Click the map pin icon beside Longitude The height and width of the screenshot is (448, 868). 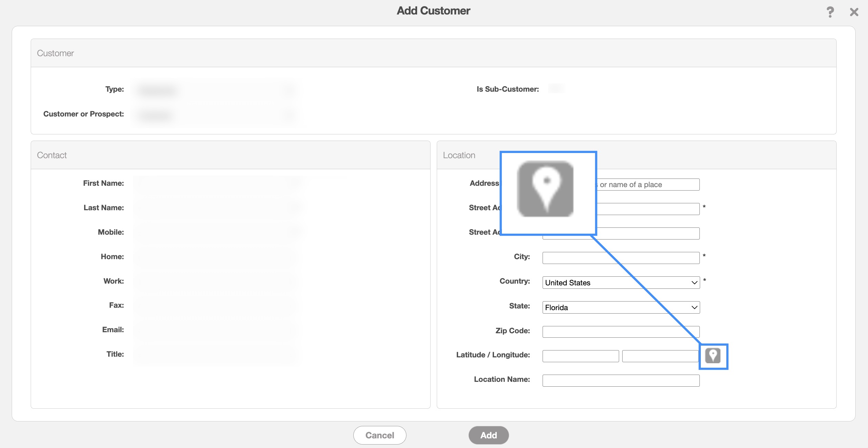713,356
